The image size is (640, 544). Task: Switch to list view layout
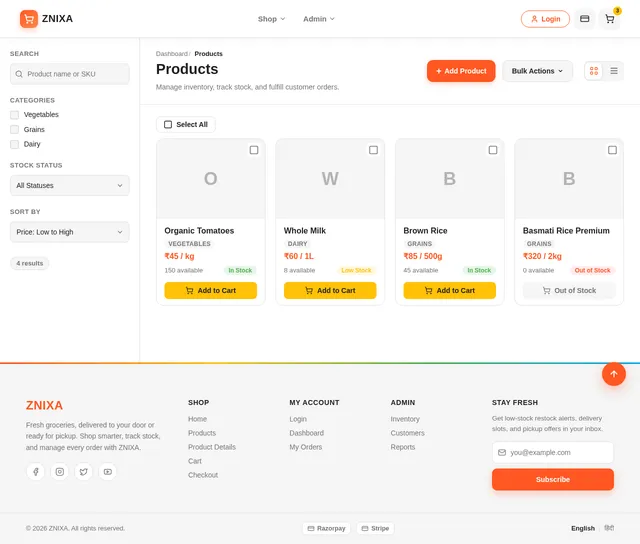coord(613,71)
